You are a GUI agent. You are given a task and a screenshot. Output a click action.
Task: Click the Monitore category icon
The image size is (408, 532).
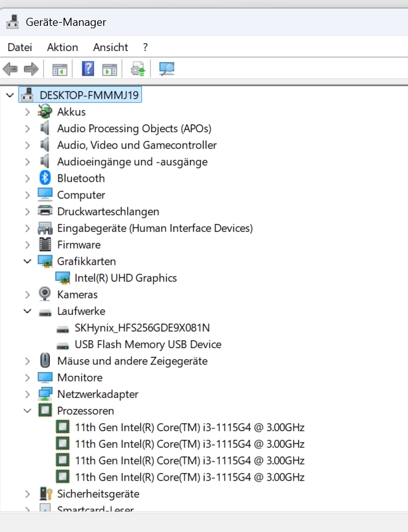point(45,377)
